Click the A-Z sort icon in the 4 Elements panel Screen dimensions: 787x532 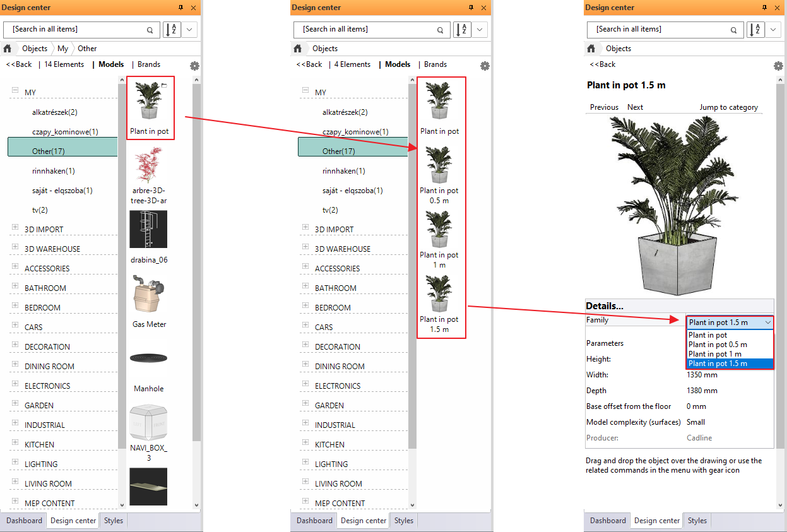[462, 30]
